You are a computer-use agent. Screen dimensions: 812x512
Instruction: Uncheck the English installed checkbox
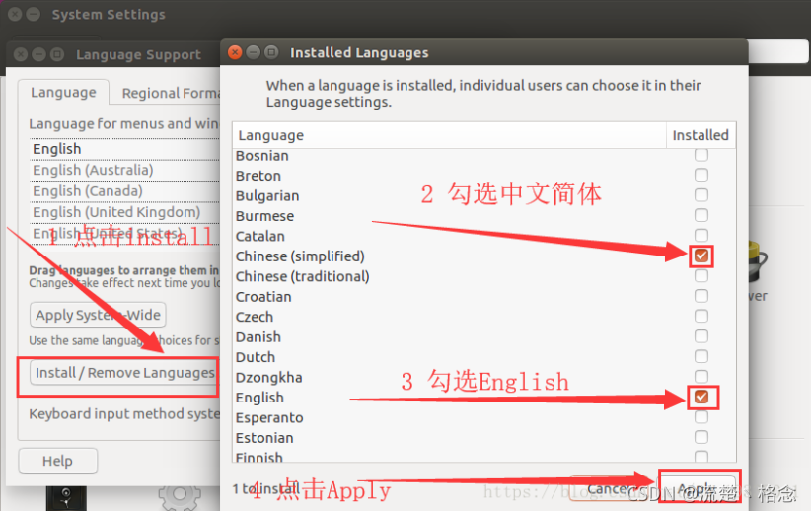(701, 398)
